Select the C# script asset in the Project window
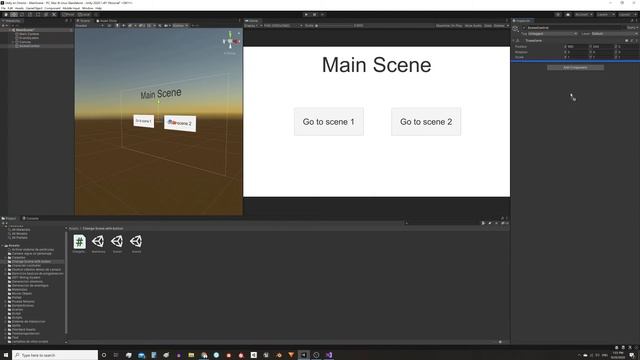The image size is (640, 360). (x=79, y=244)
